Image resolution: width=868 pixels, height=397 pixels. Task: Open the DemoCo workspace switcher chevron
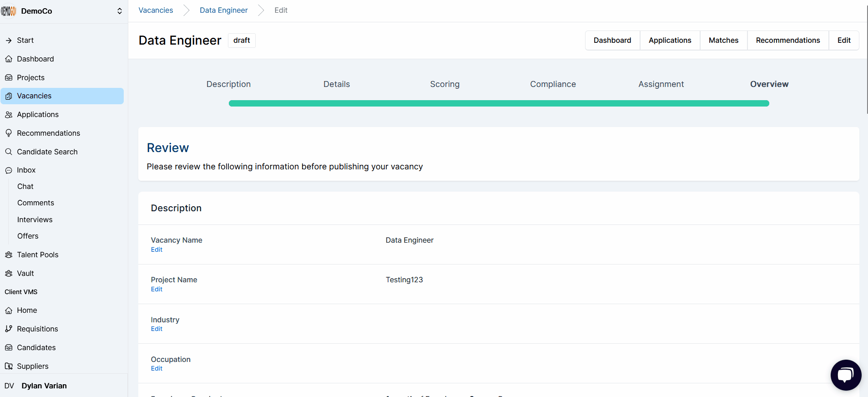point(120,11)
